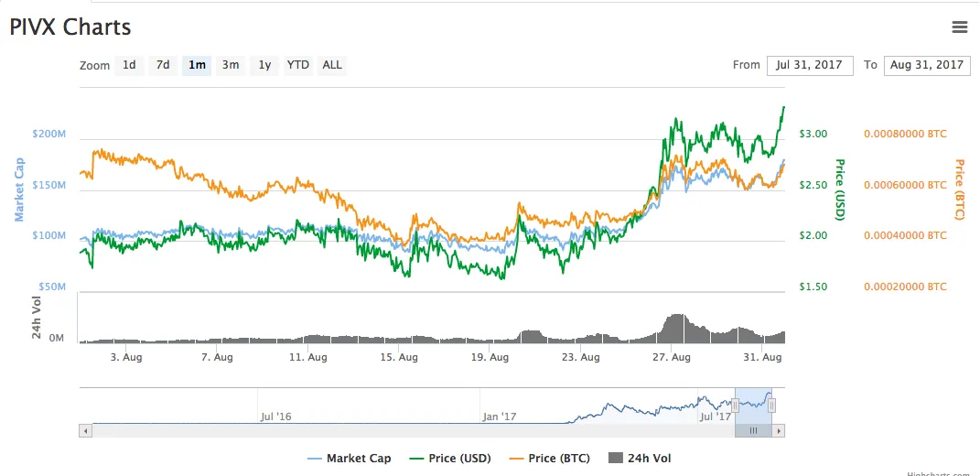Click the $1.50 price axis label
Viewport: 980px width, 476px height.
tap(813, 287)
